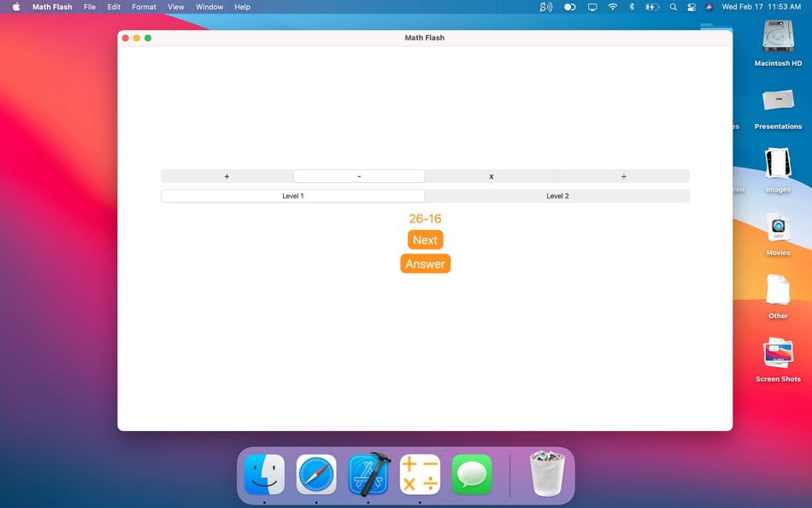This screenshot has height=508, width=812.
Task: Reveal the result with the Answer button
Action: click(x=425, y=264)
